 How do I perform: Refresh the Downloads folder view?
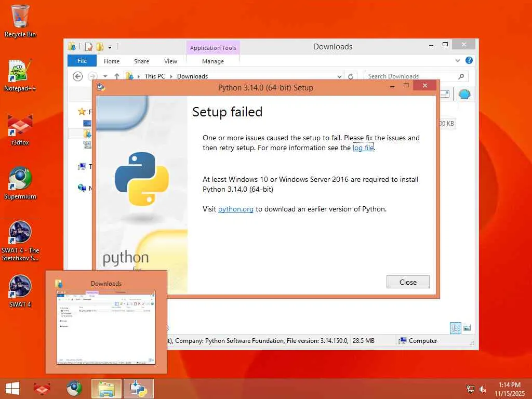coord(351,76)
